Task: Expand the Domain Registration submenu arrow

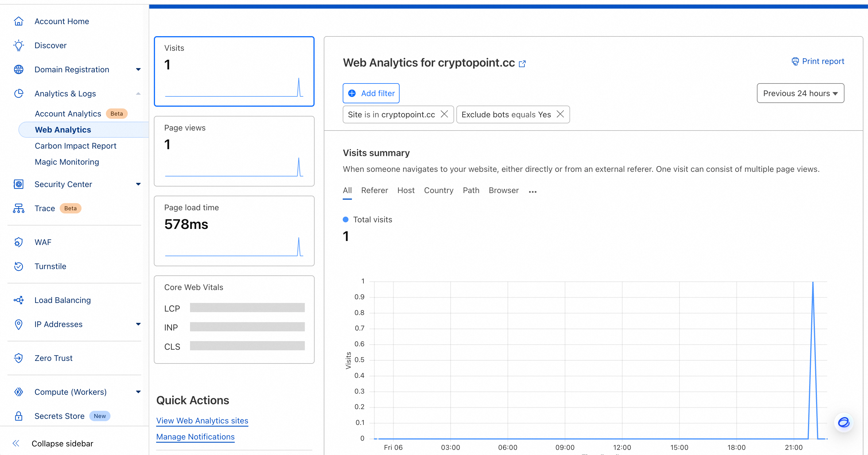Action: pyautogui.click(x=138, y=69)
